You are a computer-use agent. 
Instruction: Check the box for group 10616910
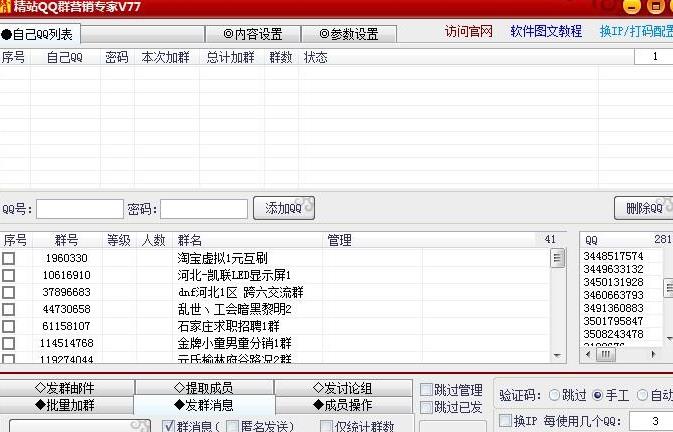[x=9, y=275]
